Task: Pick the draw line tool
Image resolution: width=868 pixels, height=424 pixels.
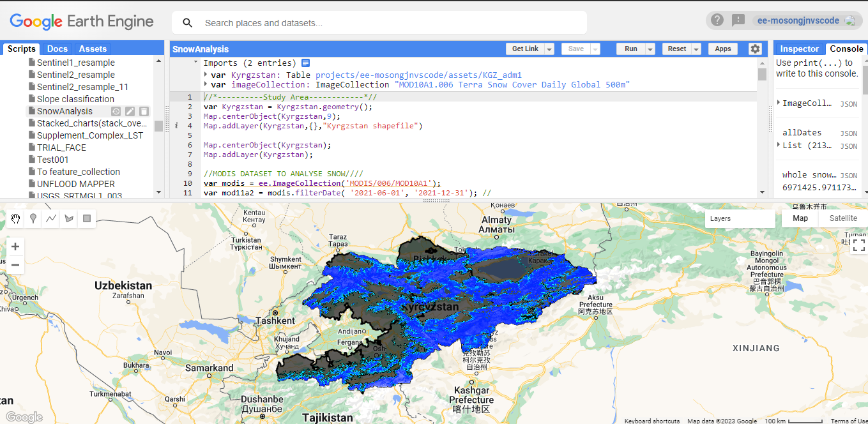Action: pyautogui.click(x=51, y=219)
